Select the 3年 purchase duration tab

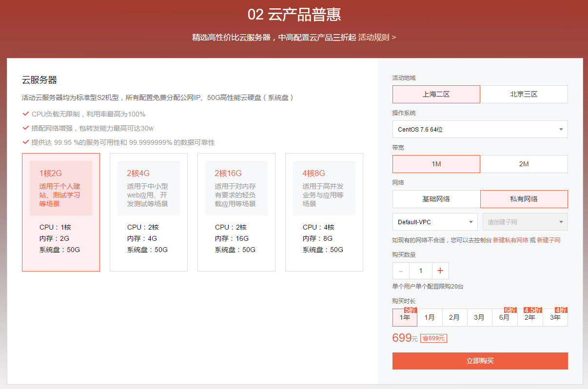tap(555, 317)
